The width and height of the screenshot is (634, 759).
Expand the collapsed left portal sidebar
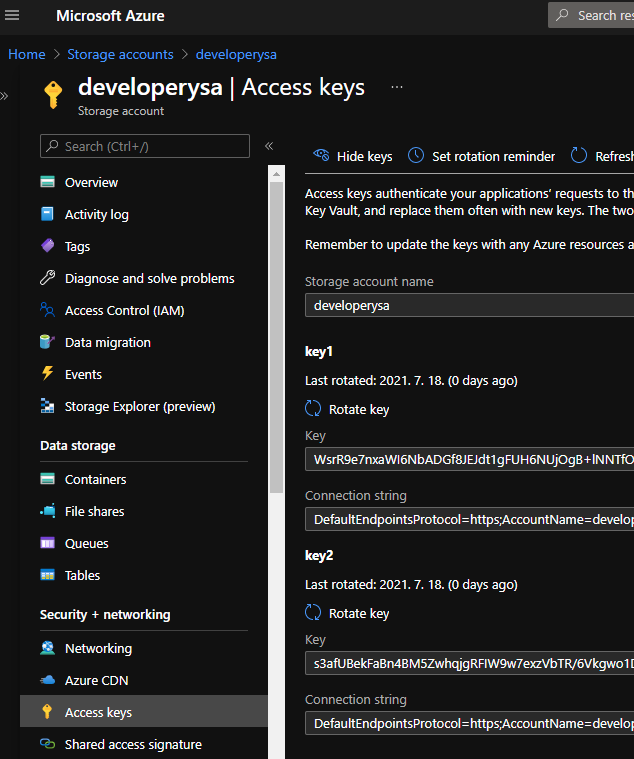4,96
